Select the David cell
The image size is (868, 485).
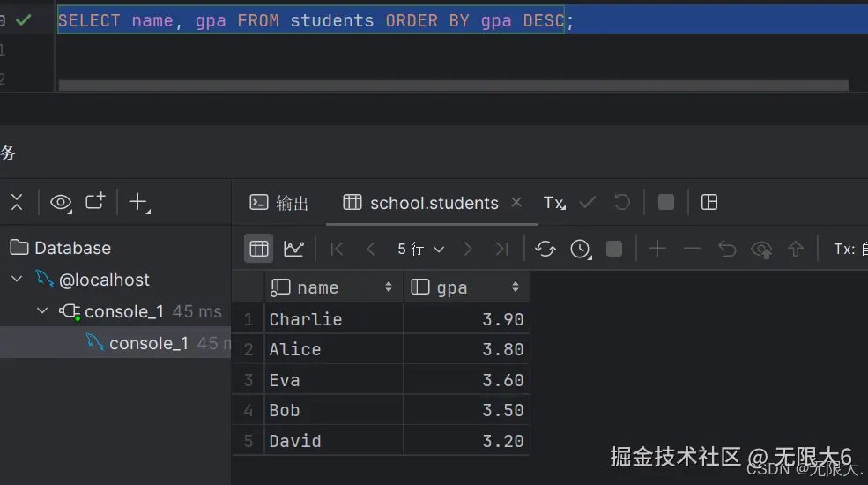coord(334,441)
